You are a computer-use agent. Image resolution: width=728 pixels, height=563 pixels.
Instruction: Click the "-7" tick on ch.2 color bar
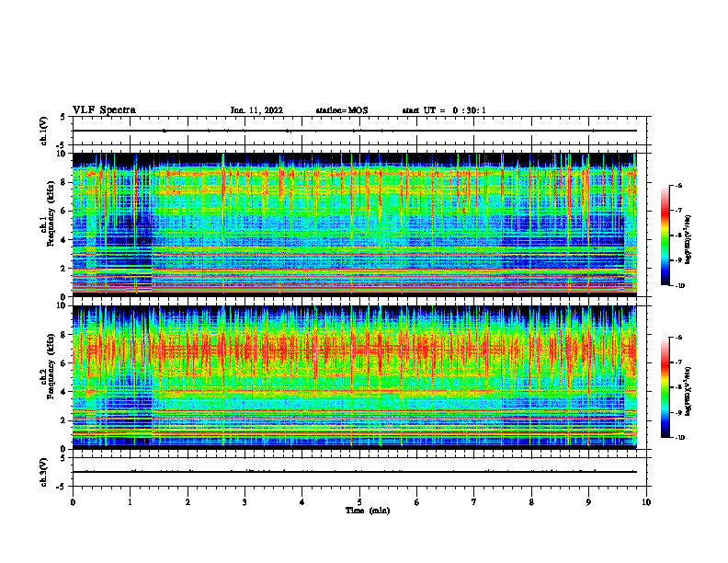[678, 362]
